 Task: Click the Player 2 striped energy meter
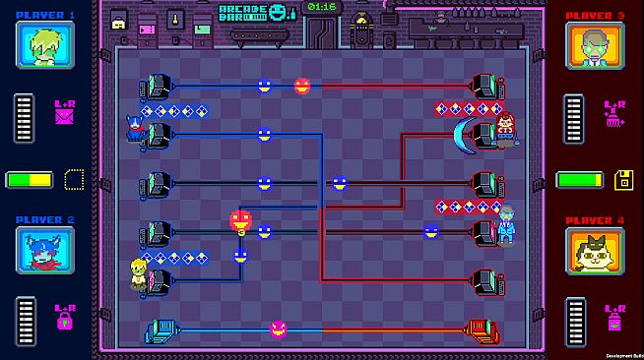pyautogui.click(x=26, y=322)
